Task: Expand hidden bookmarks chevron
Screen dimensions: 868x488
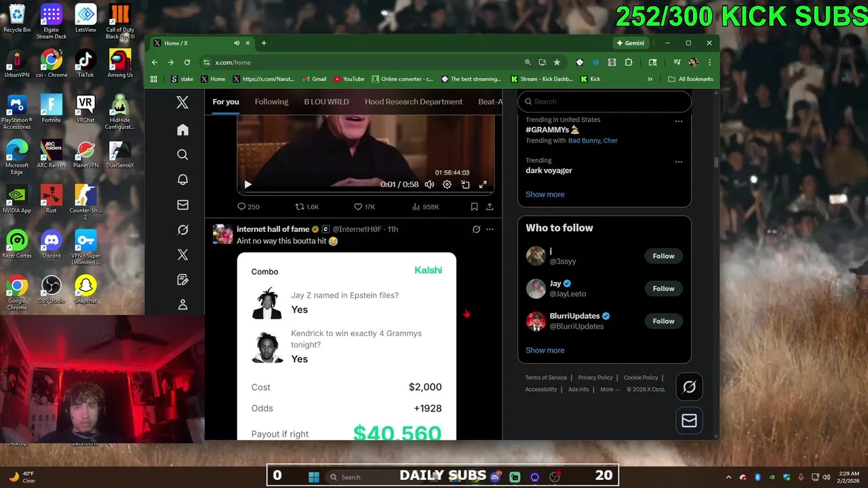Action: tap(650, 79)
